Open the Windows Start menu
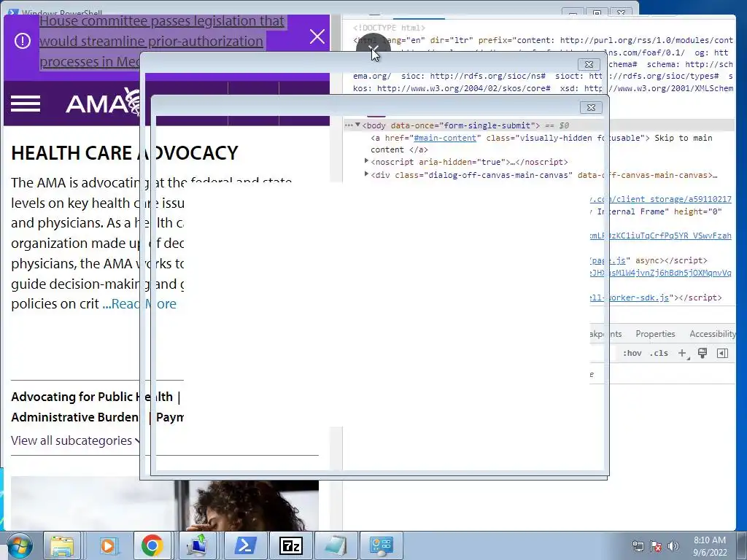Image resolution: width=747 pixels, height=560 pixels. pyautogui.click(x=18, y=545)
